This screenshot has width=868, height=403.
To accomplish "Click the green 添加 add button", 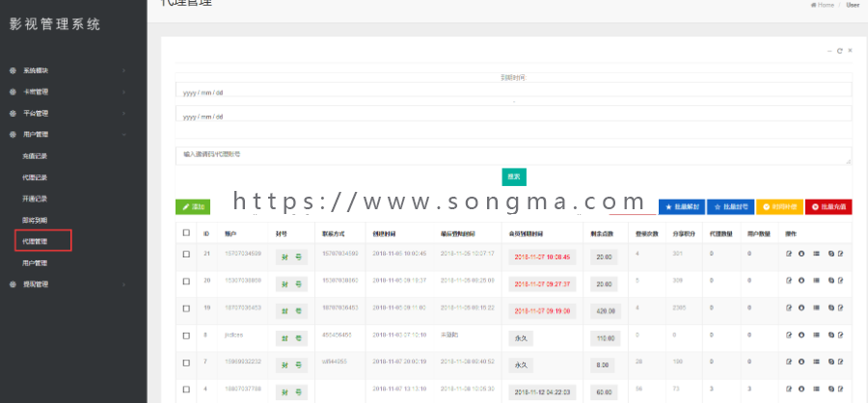I will [x=193, y=207].
